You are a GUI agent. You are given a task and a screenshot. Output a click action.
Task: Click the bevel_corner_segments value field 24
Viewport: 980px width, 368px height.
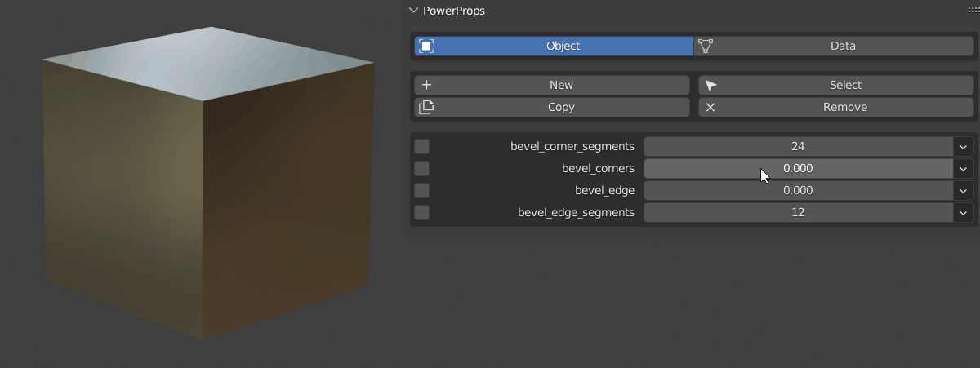click(798, 146)
